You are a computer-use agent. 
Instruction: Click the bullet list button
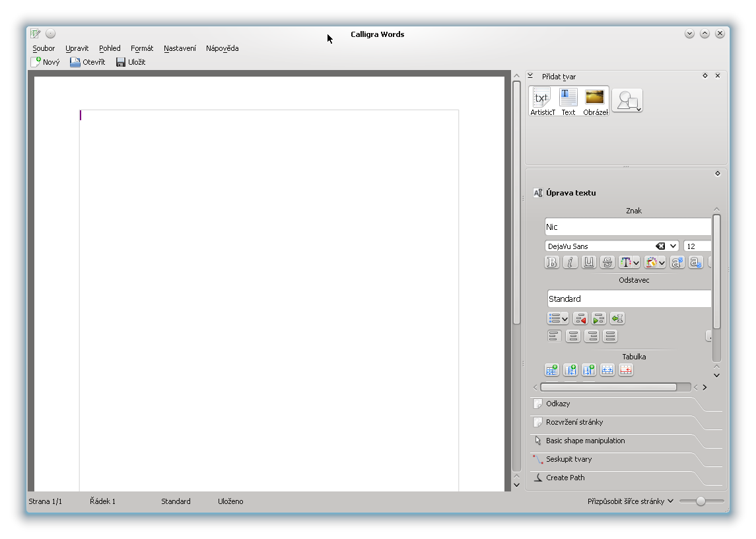[x=555, y=318]
